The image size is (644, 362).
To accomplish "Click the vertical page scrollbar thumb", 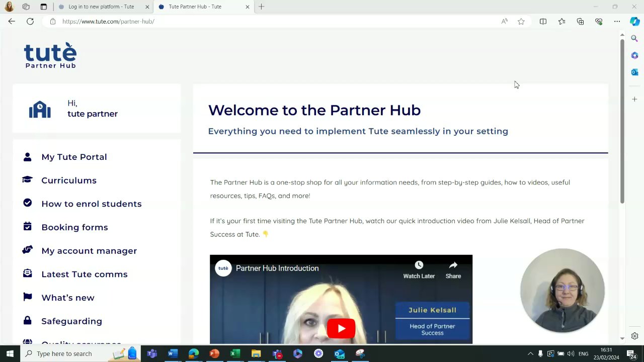I will (622, 121).
